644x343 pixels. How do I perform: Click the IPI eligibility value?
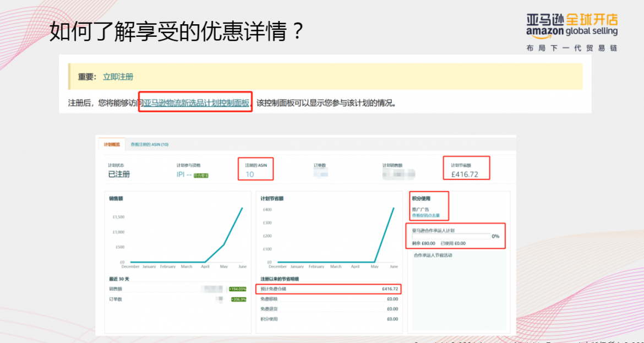pyautogui.click(x=183, y=174)
